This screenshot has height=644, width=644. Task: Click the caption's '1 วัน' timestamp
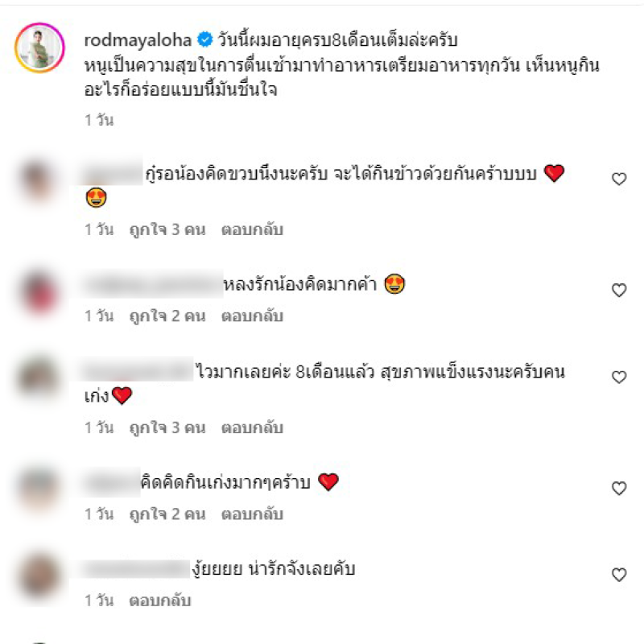tap(99, 120)
